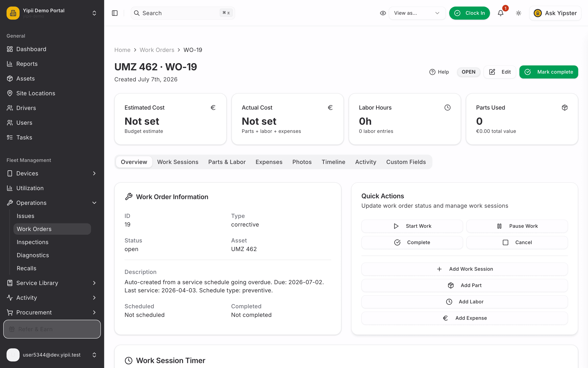The image size is (588, 368).
Task: Click the euro icon on Estimated Cost
Action: click(x=213, y=108)
